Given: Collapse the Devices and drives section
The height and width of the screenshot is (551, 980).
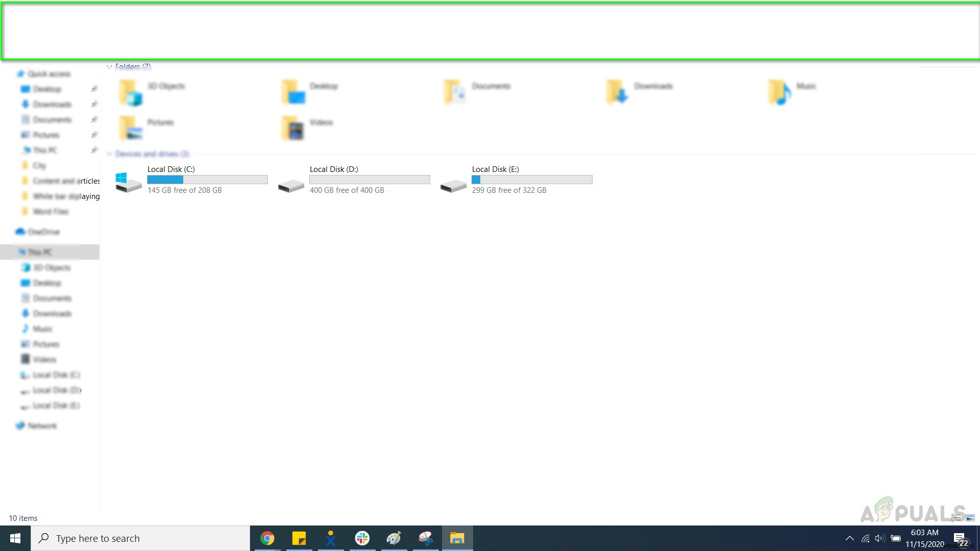Looking at the screenshot, I should [x=109, y=154].
